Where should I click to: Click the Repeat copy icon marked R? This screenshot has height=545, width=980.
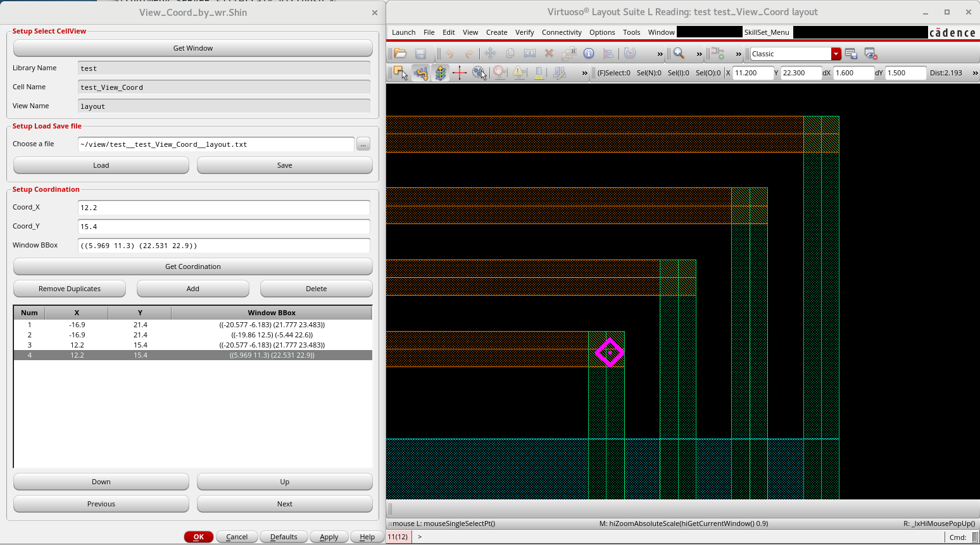(569, 54)
